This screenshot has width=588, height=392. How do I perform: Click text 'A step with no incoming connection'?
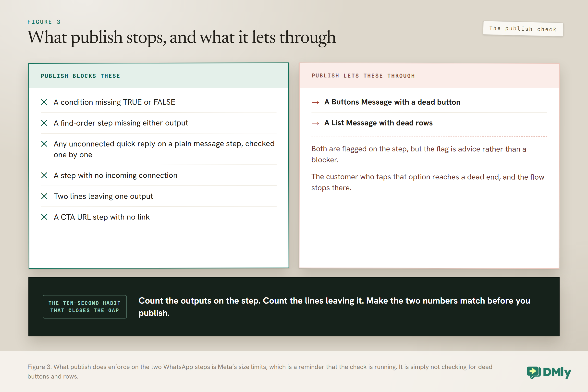[x=115, y=175]
